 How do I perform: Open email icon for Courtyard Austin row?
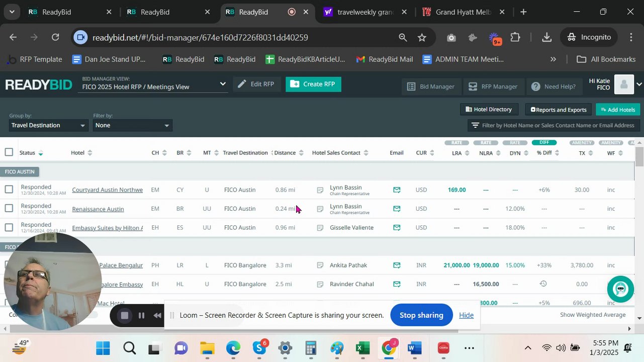(397, 190)
